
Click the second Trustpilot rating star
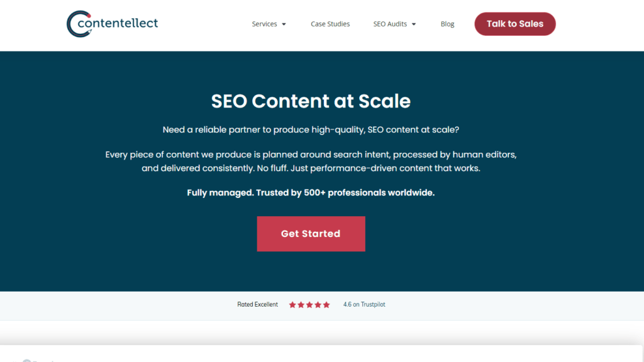point(301,305)
